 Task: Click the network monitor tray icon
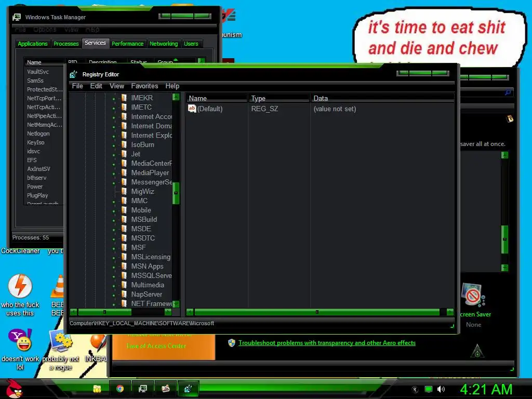click(x=429, y=389)
